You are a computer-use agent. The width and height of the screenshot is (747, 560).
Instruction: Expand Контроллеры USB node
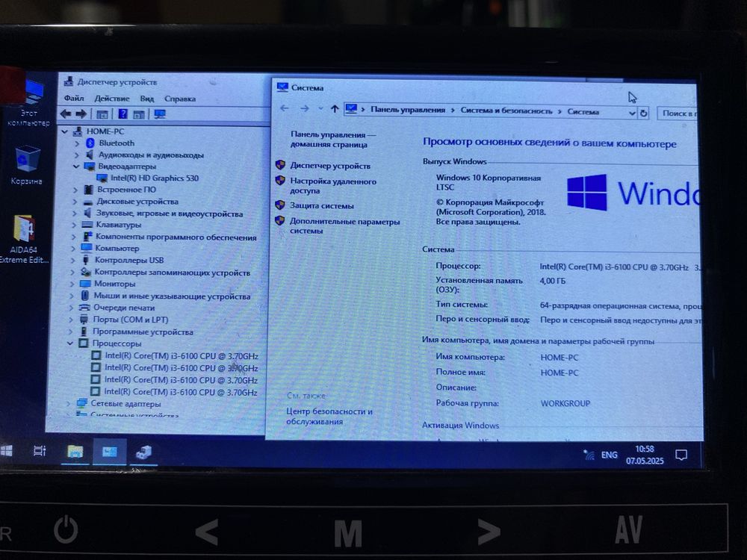(x=73, y=260)
